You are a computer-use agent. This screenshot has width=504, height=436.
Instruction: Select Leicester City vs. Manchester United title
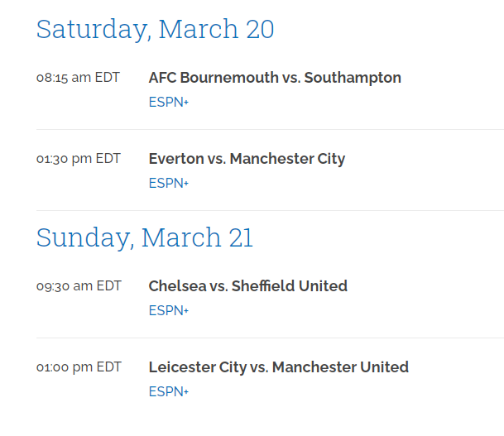278,367
